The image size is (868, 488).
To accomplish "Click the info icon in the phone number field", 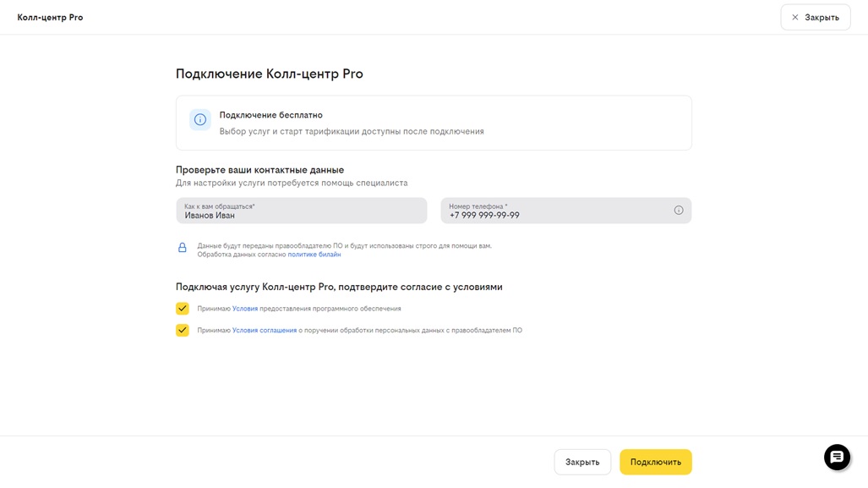I will point(679,211).
